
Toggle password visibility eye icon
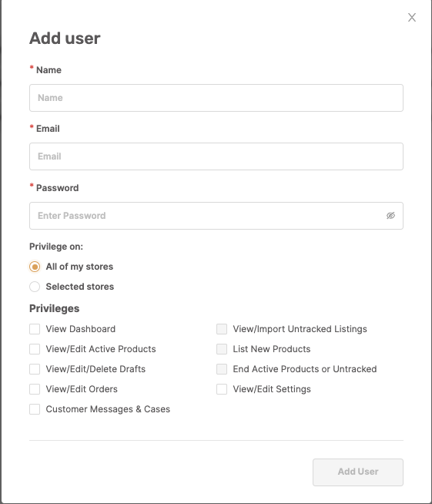390,216
